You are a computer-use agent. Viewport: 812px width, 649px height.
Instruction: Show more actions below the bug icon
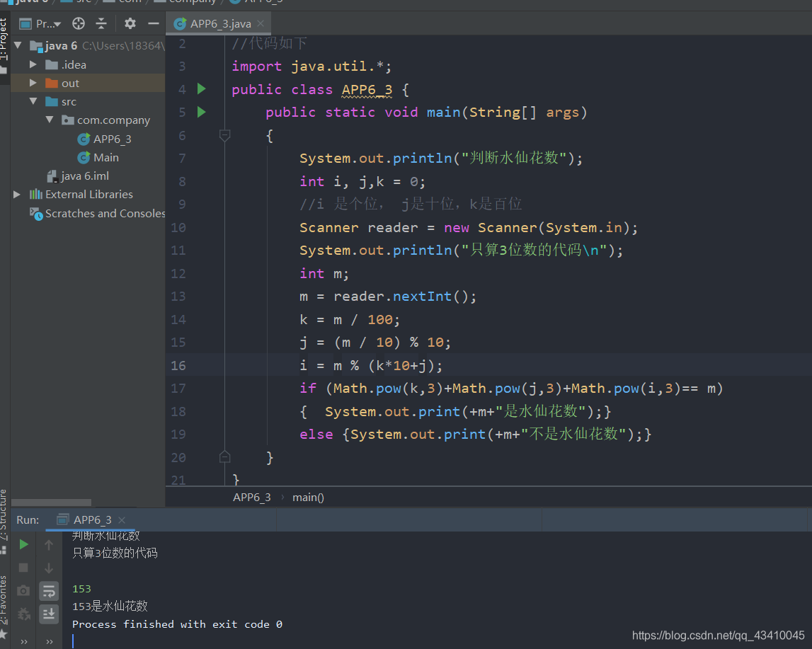point(24,642)
